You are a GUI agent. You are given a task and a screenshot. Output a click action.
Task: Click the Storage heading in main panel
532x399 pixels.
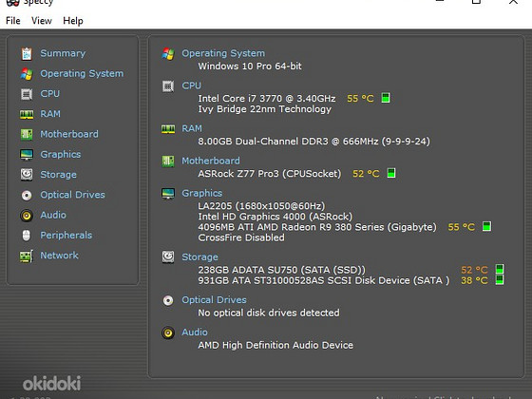(x=199, y=257)
